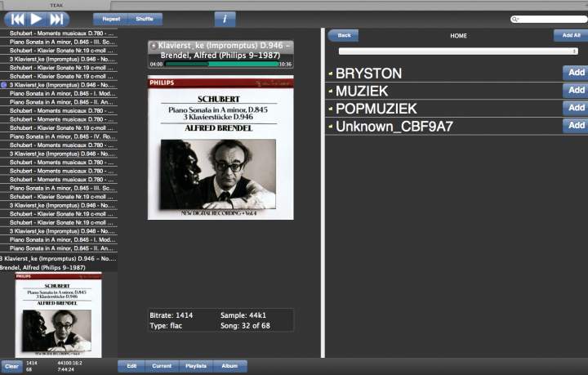Switch to the Playlists tab
The height and width of the screenshot is (375, 588).
coord(196,366)
